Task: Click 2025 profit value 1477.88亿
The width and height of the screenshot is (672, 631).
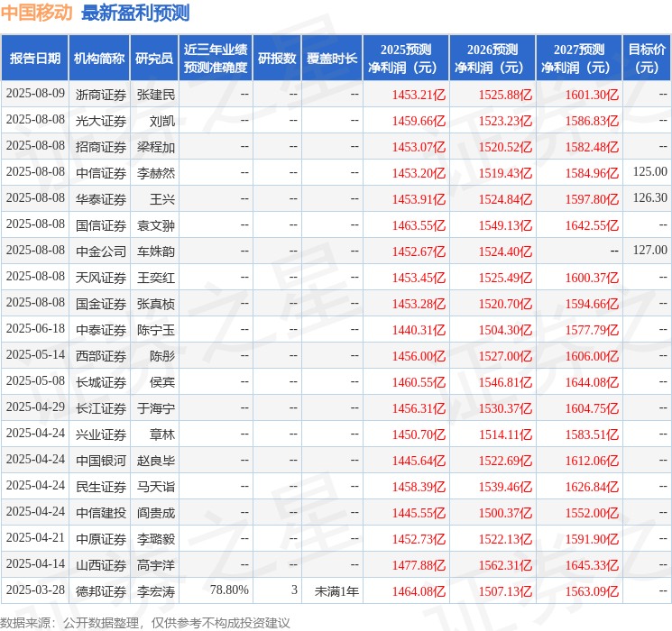Action: click(419, 565)
